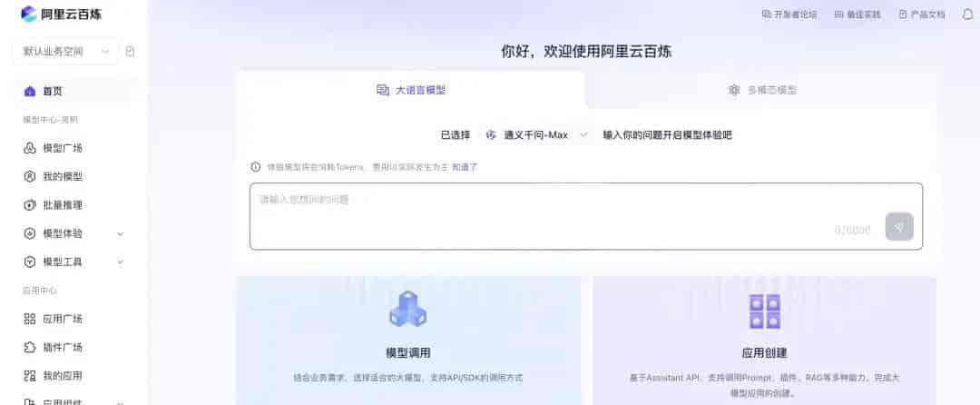Click the 应用创建 card title
This screenshot has width=980, height=405.
(x=764, y=353)
